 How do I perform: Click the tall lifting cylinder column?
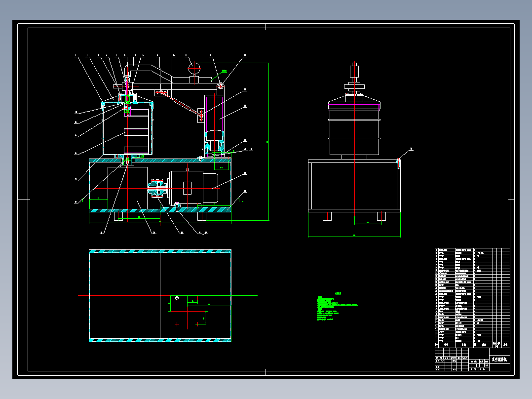click(x=214, y=125)
